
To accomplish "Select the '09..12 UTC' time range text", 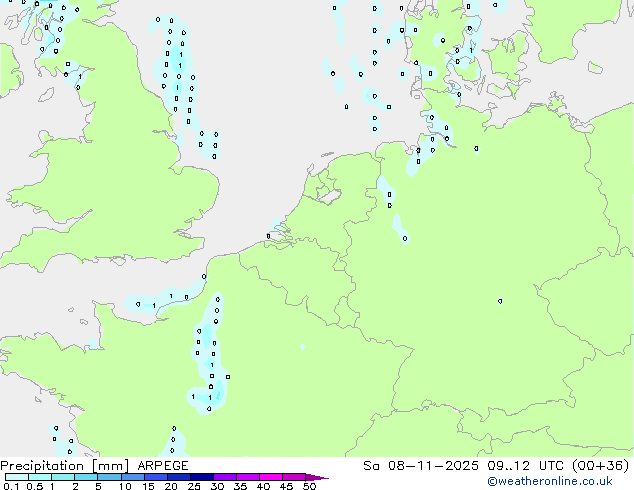I will click(x=525, y=466).
